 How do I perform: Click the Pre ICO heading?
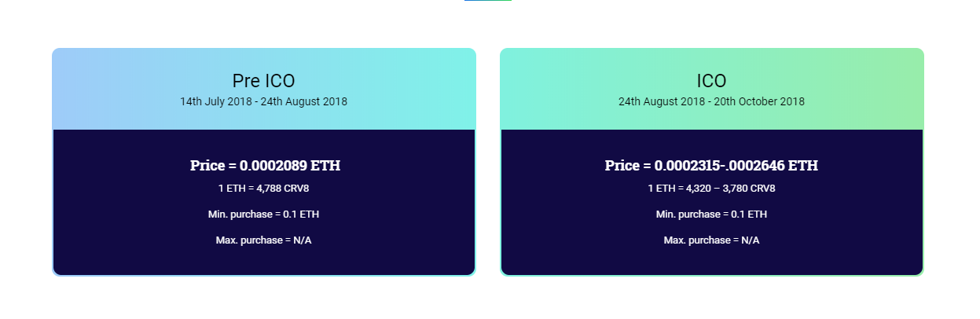click(x=263, y=81)
